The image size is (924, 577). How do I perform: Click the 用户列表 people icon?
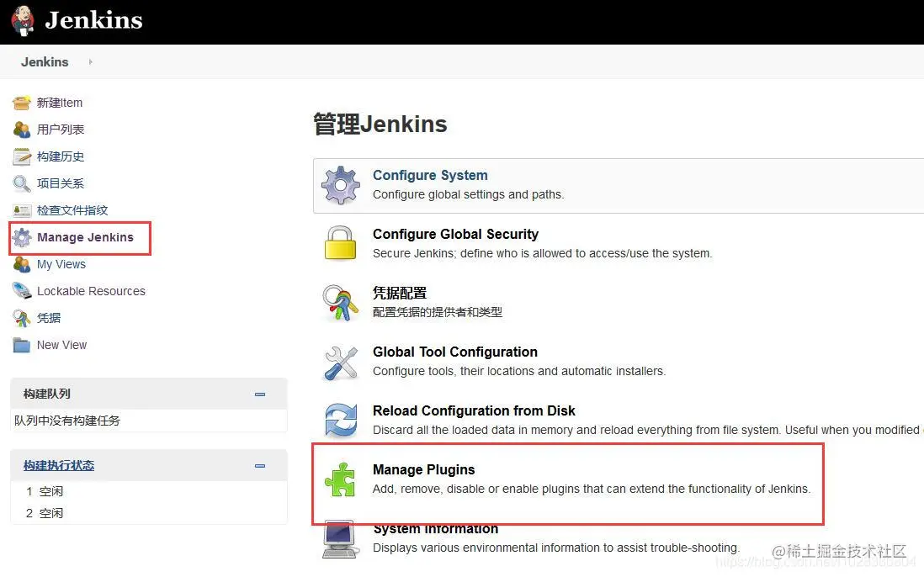click(x=22, y=130)
